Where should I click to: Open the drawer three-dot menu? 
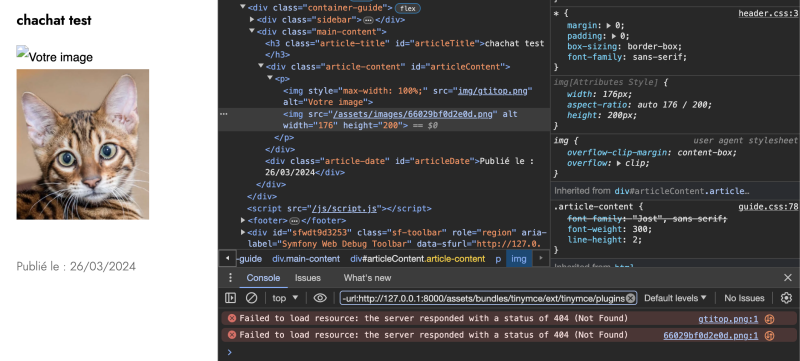pos(230,277)
